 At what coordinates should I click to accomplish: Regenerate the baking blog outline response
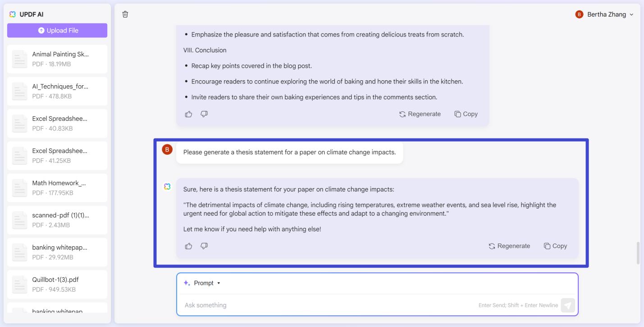coord(420,114)
